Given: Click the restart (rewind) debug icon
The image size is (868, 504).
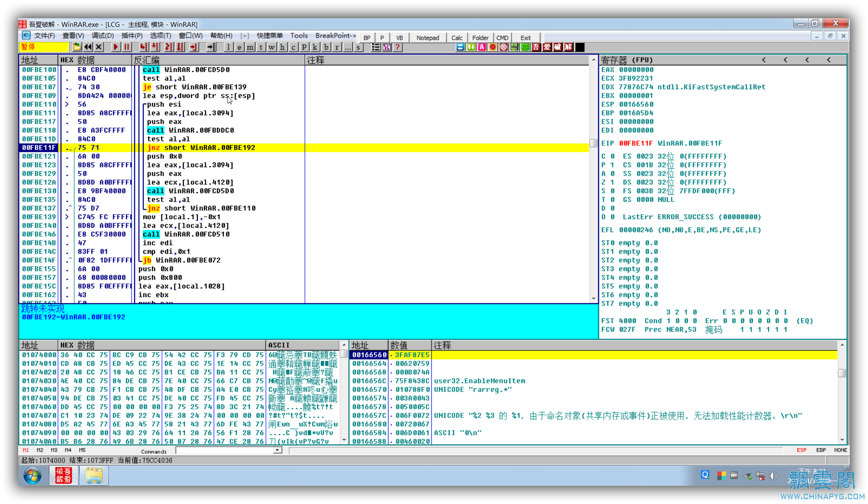Looking at the screenshot, I should coord(88,47).
